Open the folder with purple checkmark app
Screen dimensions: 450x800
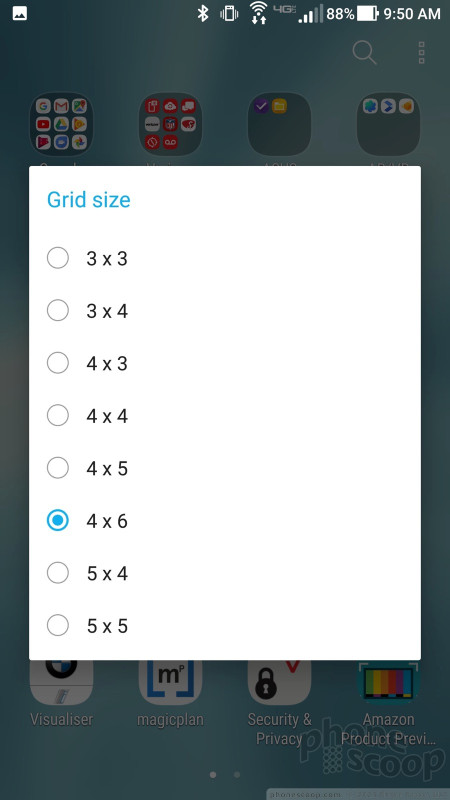(279, 124)
